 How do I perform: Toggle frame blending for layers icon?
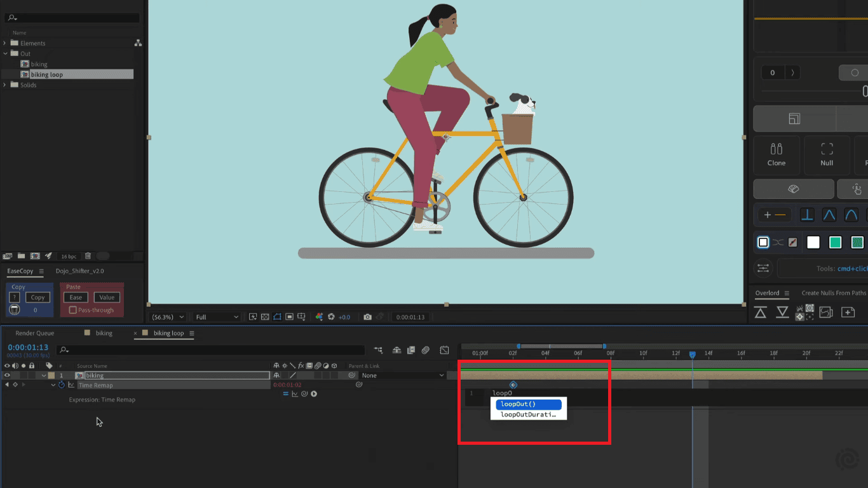[411, 349]
